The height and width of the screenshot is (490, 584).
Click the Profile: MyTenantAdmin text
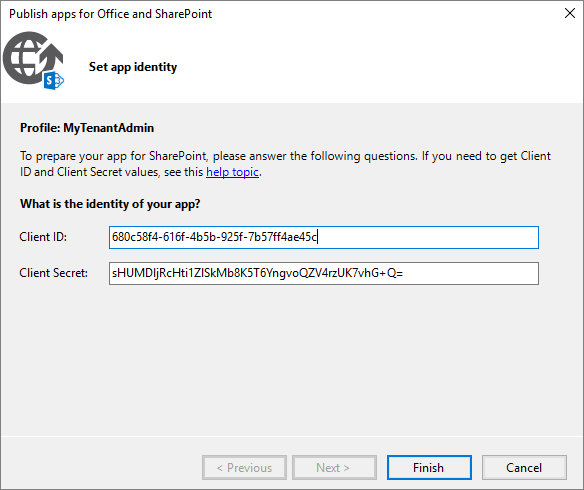click(87, 128)
